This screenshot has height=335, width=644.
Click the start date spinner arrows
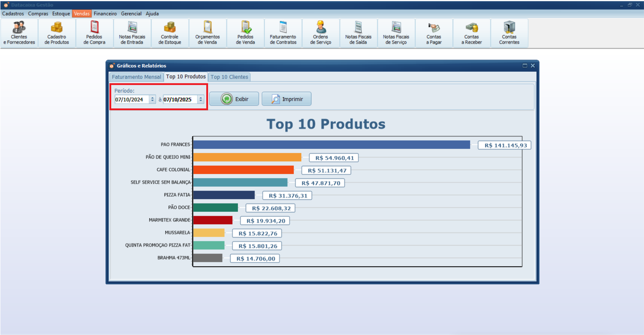click(153, 99)
